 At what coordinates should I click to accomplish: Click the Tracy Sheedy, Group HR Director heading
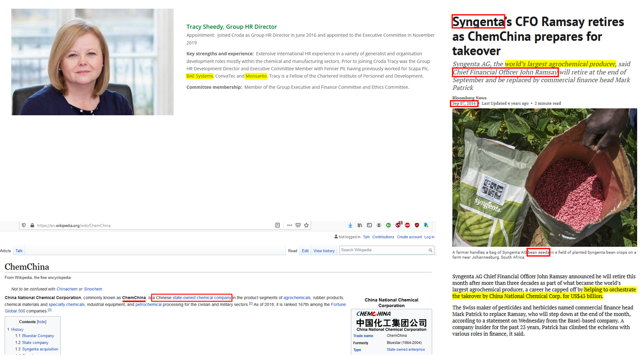click(x=232, y=27)
